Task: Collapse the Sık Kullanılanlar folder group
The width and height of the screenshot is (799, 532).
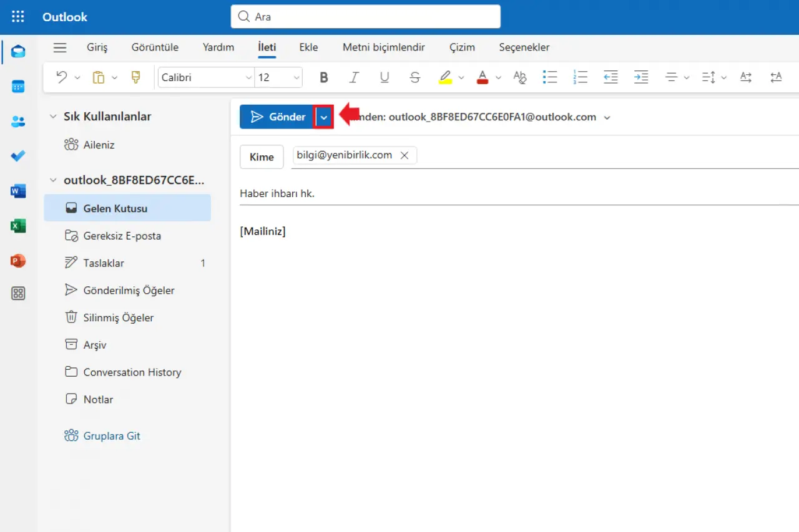Action: pyautogui.click(x=53, y=117)
